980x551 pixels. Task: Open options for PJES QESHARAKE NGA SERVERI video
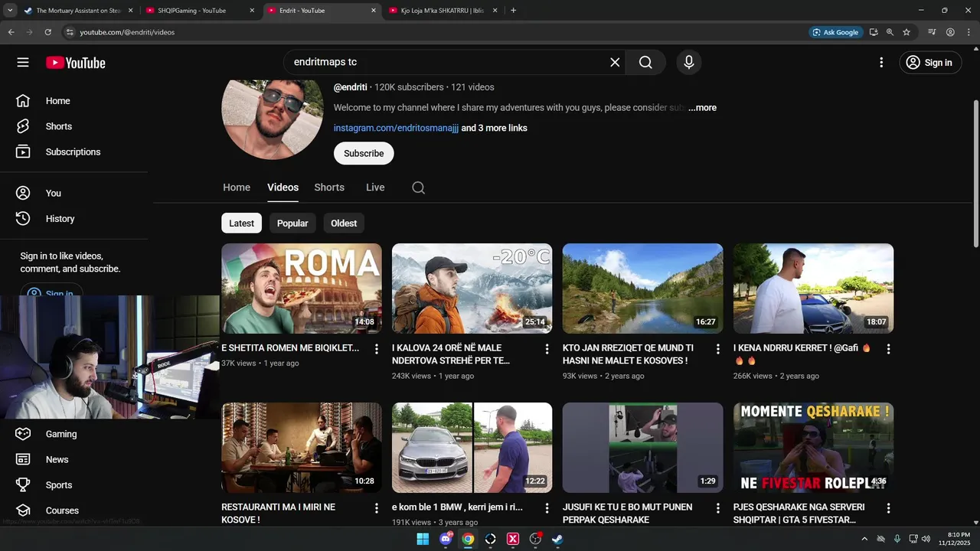pos(888,508)
